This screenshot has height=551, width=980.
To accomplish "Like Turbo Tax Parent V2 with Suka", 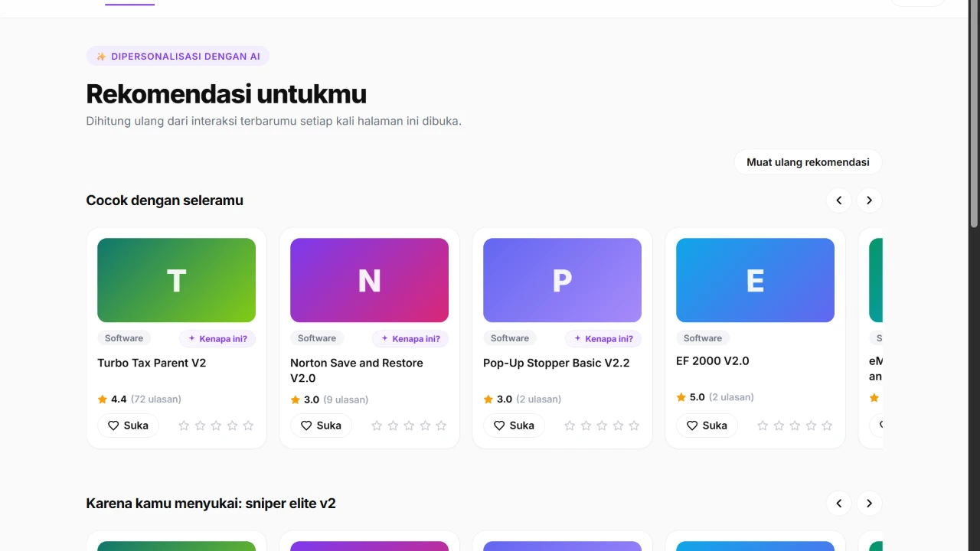I will tap(128, 425).
